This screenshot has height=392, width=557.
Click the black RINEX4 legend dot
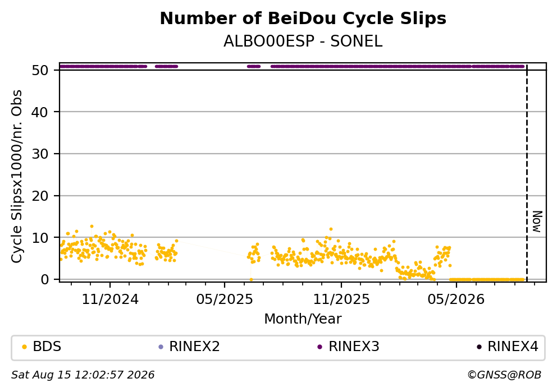click(x=479, y=347)
